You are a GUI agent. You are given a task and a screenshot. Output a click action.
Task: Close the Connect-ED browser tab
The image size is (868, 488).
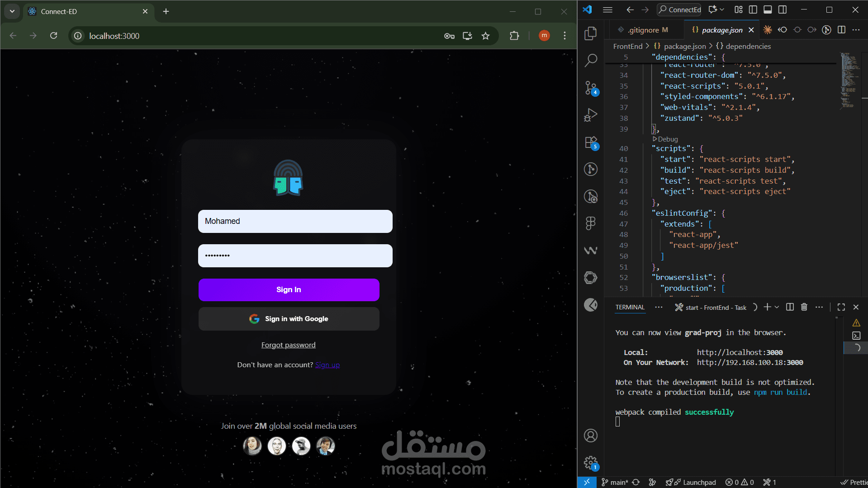coord(145,11)
